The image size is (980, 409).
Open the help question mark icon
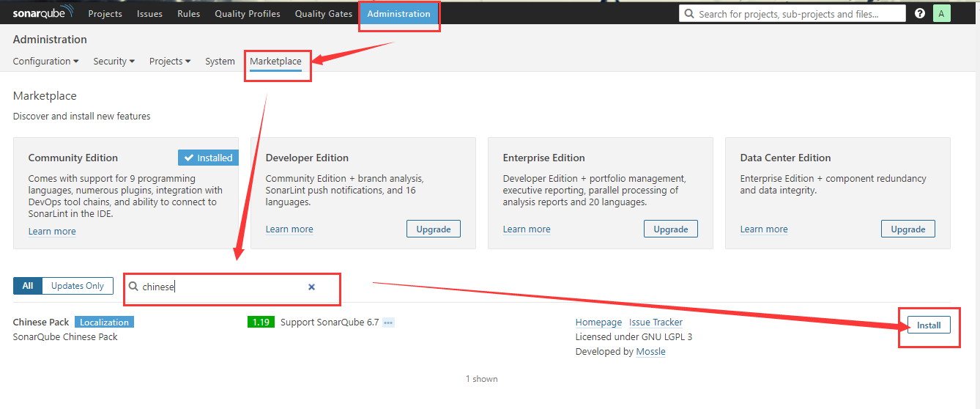pyautogui.click(x=920, y=13)
